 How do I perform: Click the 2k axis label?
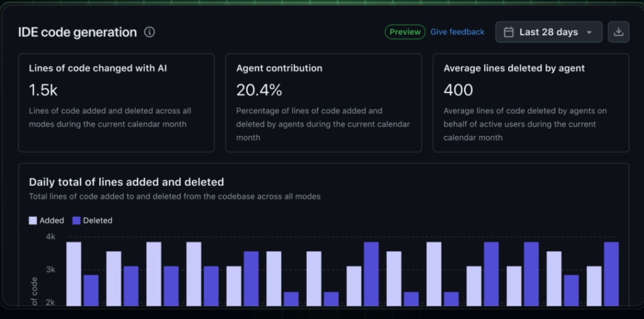click(50, 302)
